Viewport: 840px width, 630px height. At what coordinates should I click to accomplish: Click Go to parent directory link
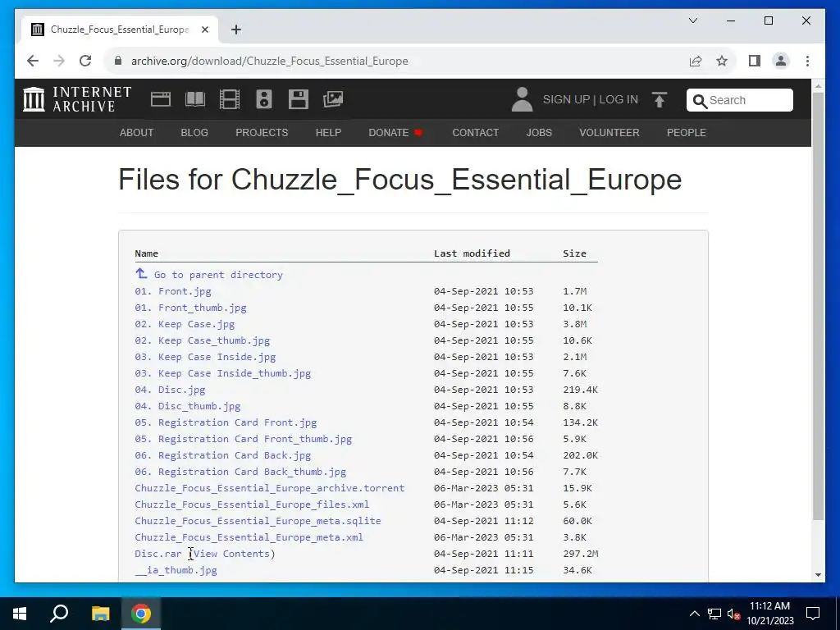(218, 275)
